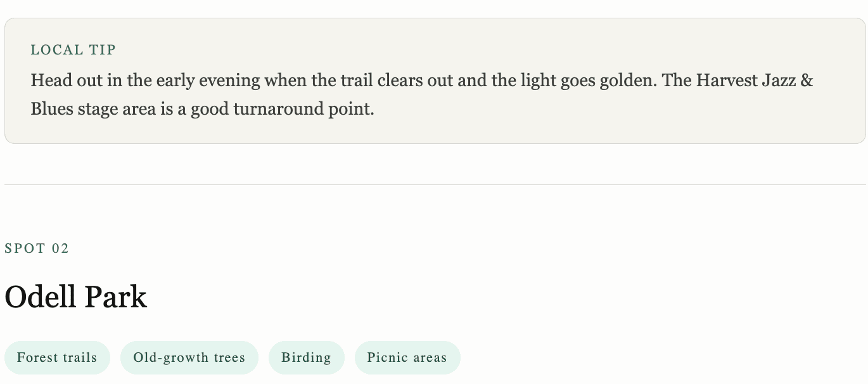Click the word "Odell" in the heading
Image resolution: width=868 pixels, height=384 pixels.
point(41,297)
